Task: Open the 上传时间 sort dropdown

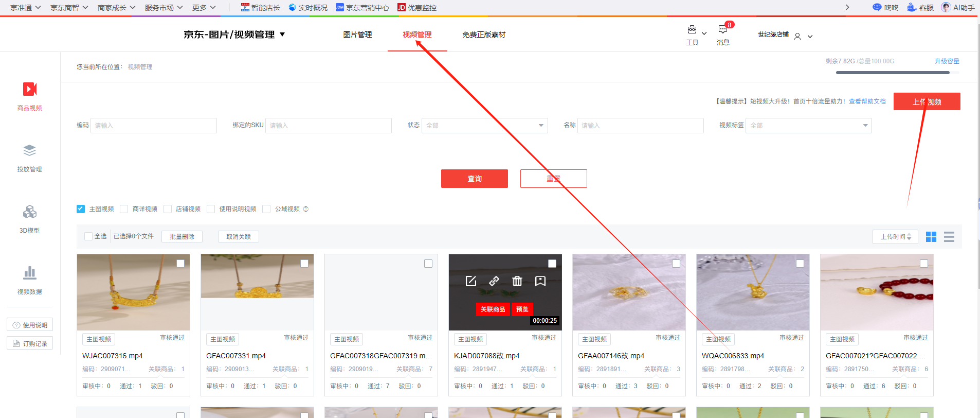Action: pos(895,237)
